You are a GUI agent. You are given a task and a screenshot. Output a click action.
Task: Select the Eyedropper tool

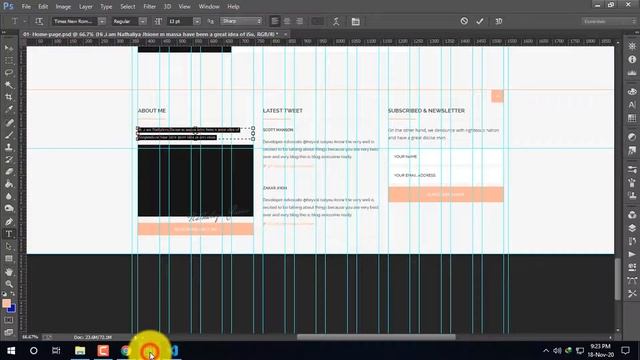pyautogui.click(x=9, y=109)
